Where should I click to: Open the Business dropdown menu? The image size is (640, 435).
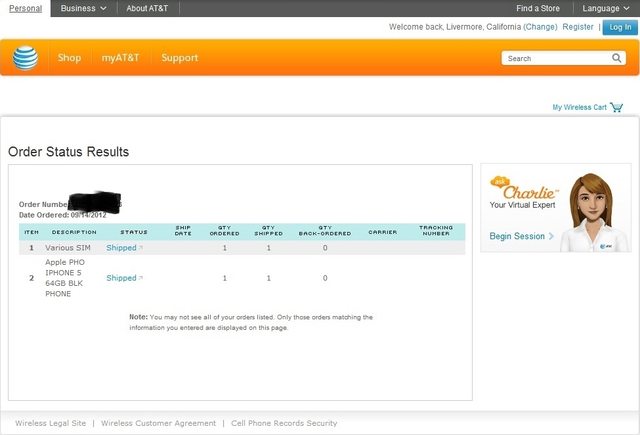[x=83, y=8]
